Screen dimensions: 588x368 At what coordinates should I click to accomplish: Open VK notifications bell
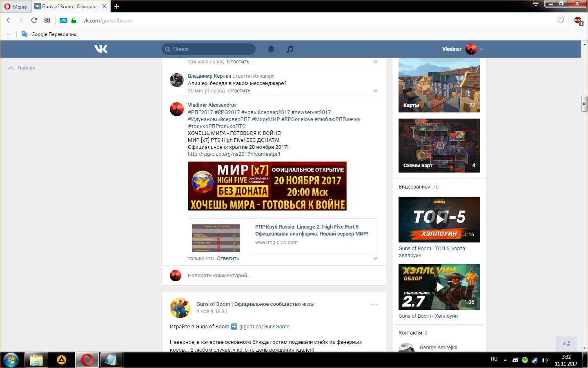pos(271,49)
